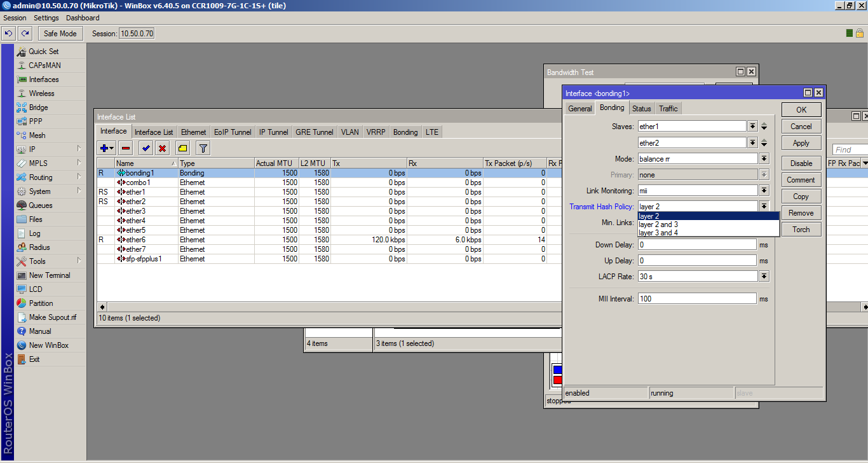The height and width of the screenshot is (463, 868).
Task: Click the red minus remove icon
Action: (126, 148)
